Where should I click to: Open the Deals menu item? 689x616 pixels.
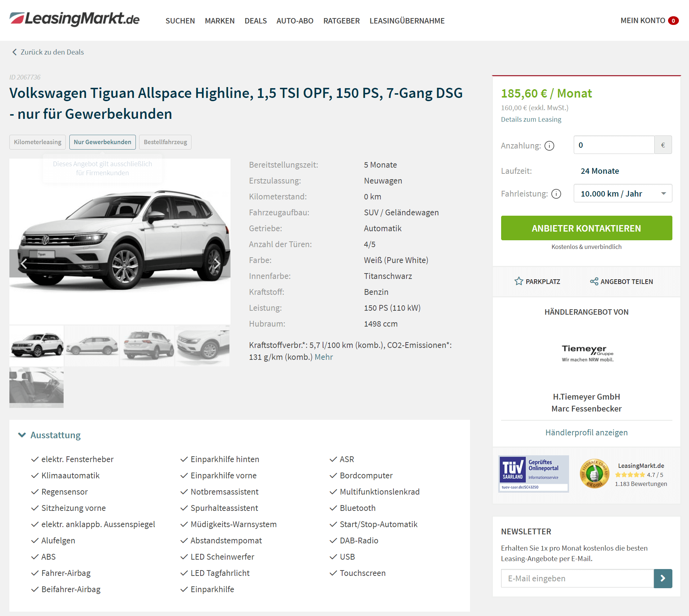[255, 21]
